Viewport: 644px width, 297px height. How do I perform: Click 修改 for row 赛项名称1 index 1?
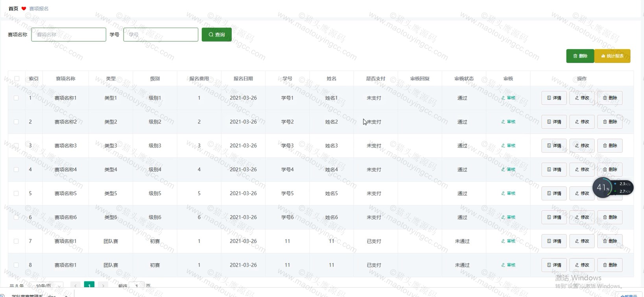click(582, 98)
